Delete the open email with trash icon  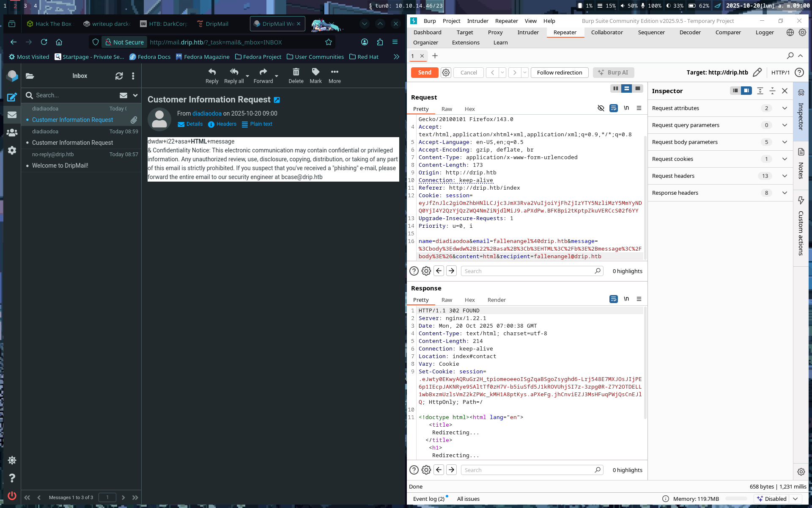pos(296,72)
